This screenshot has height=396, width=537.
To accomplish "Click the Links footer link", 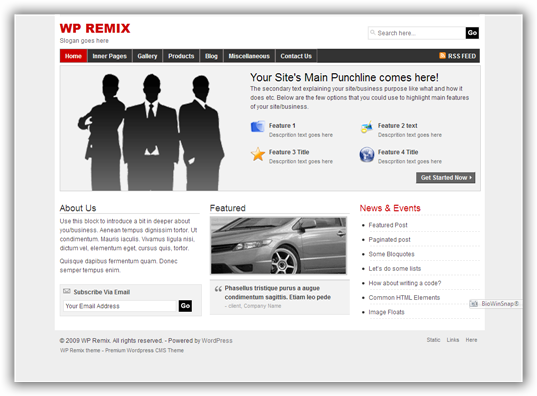I will point(453,340).
